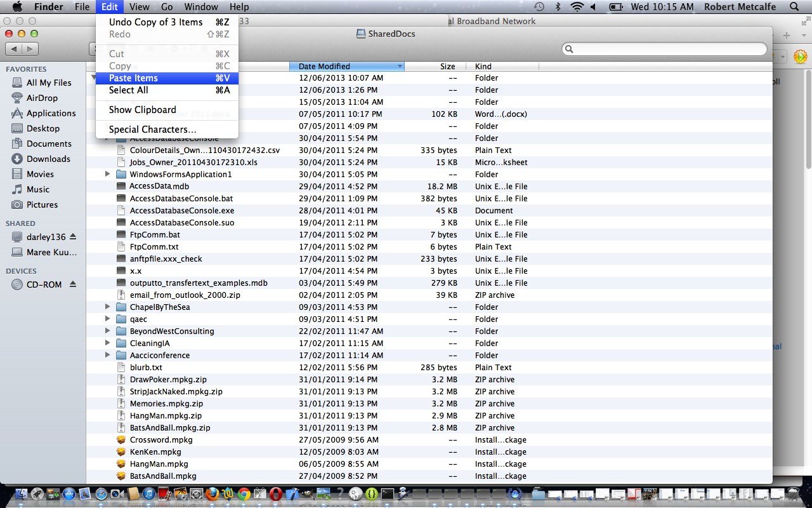Screen dimensions: 812x508
Task: Select Undo Copy of 3 Items
Action: pyautogui.click(x=155, y=22)
